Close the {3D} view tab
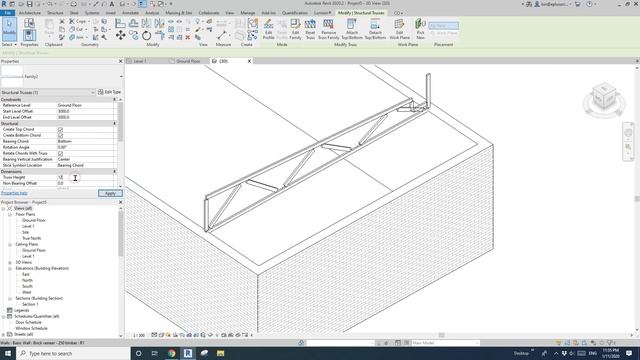 (x=249, y=61)
